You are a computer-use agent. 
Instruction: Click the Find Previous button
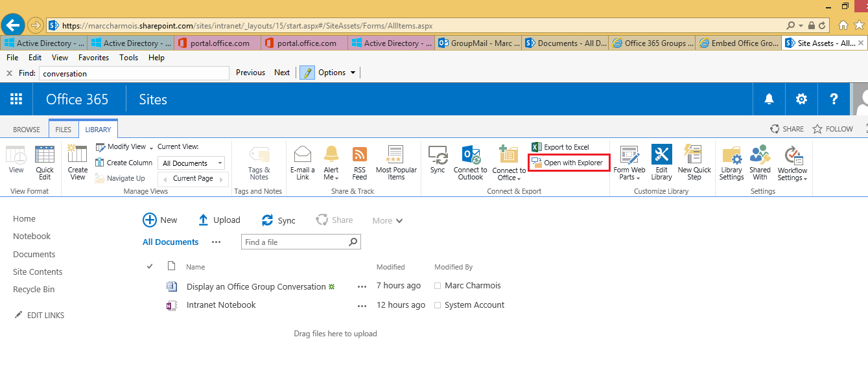pos(250,73)
